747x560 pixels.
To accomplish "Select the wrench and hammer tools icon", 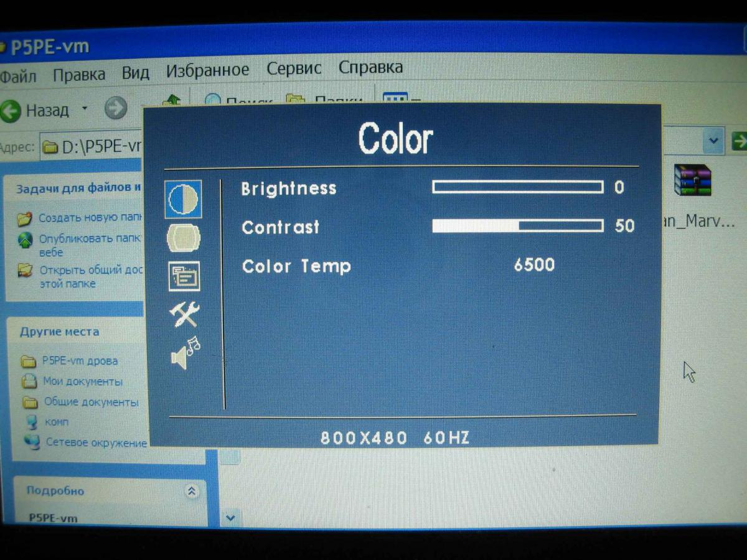I will pyautogui.click(x=184, y=315).
